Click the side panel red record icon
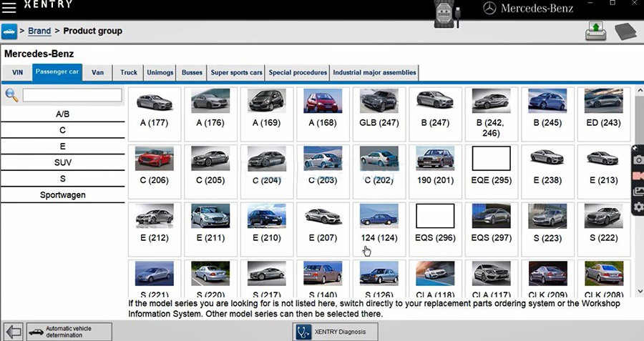The height and width of the screenshot is (341, 644). point(638,176)
